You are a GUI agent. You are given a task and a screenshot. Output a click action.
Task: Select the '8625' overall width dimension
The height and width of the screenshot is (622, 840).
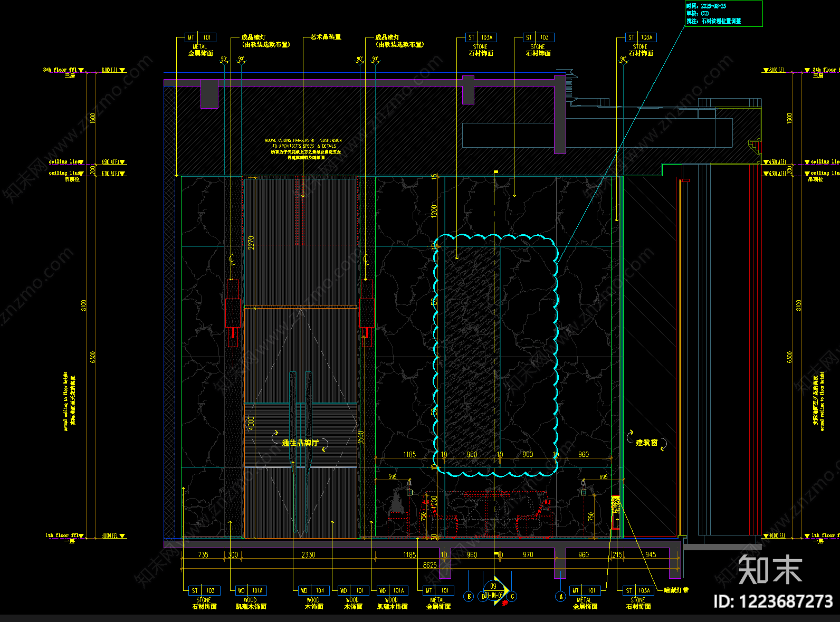430,565
